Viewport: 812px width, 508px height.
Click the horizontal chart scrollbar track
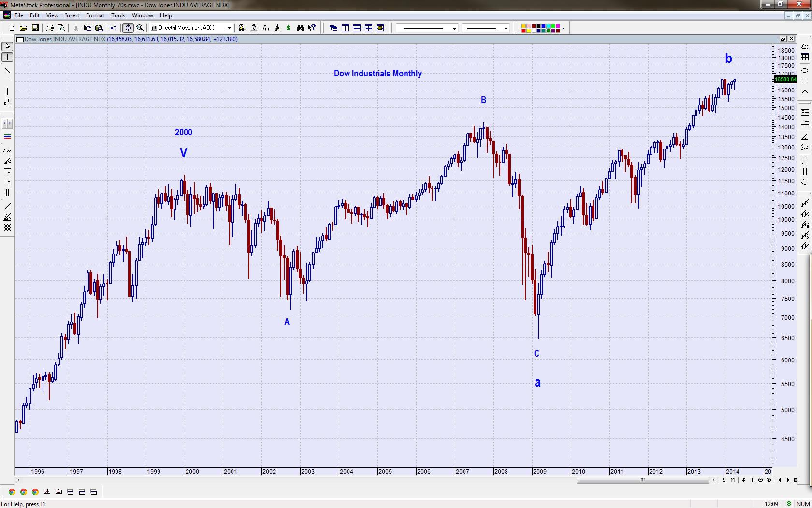pos(643,480)
